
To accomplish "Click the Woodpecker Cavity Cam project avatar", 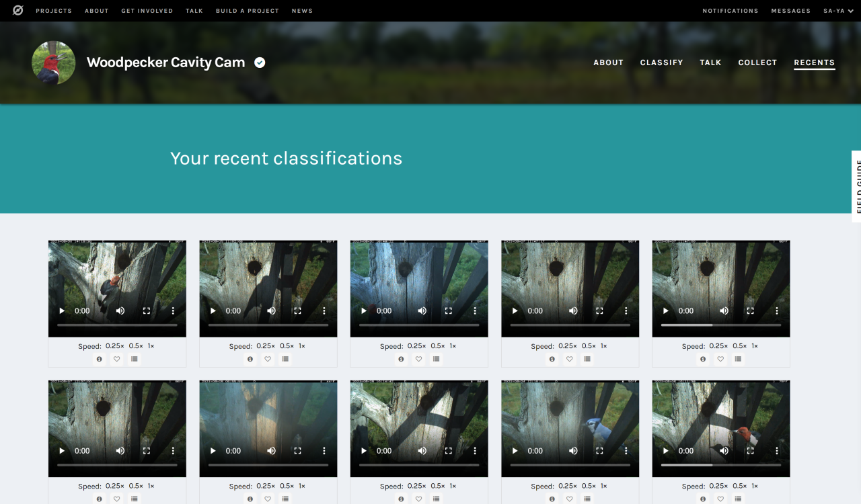I will [54, 62].
